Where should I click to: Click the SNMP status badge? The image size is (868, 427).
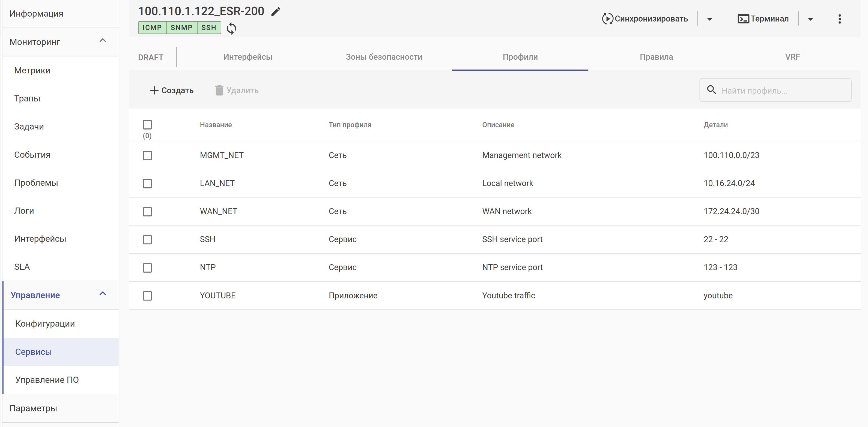181,28
